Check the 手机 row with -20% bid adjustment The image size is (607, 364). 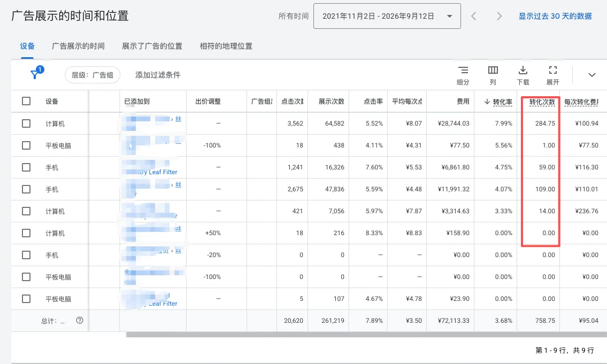click(x=26, y=255)
